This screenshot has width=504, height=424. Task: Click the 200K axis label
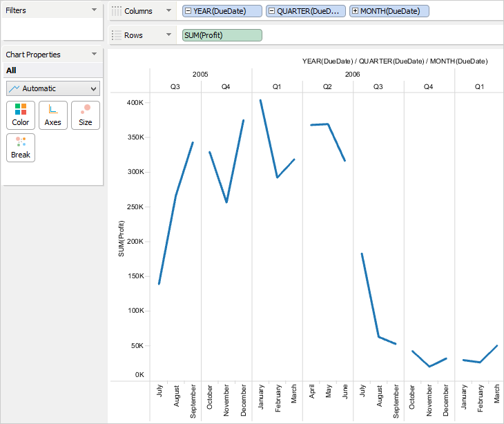(x=135, y=242)
